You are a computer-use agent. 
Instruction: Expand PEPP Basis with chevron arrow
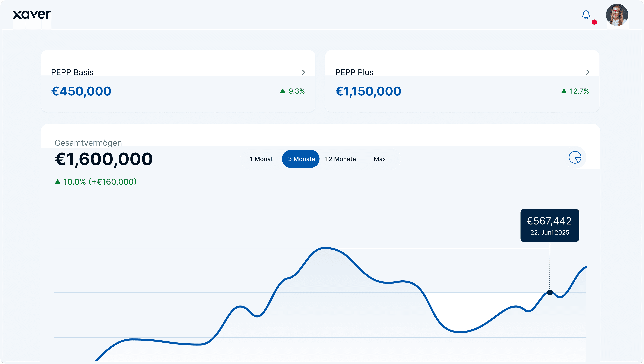tap(303, 72)
